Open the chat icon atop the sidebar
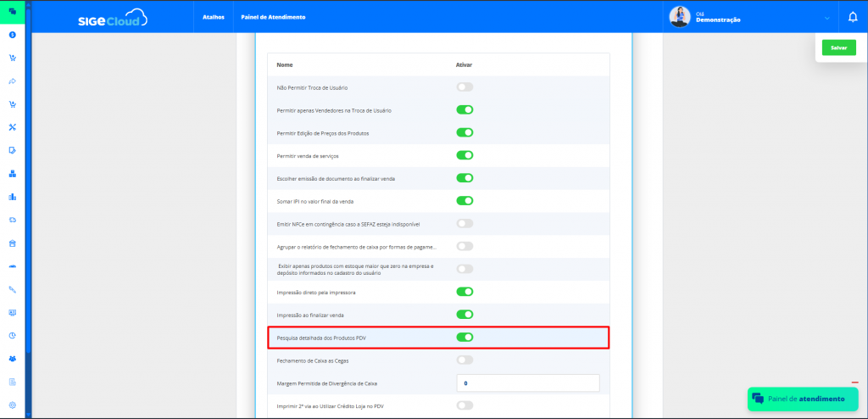Screen dimensions: 868x419 tap(13, 12)
